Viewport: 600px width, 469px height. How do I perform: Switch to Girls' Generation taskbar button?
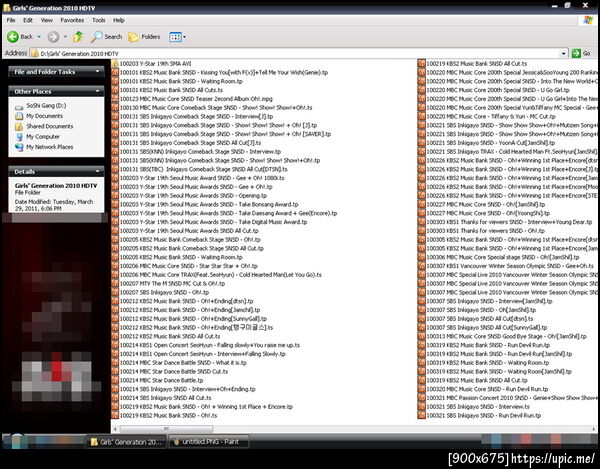[x=127, y=442]
